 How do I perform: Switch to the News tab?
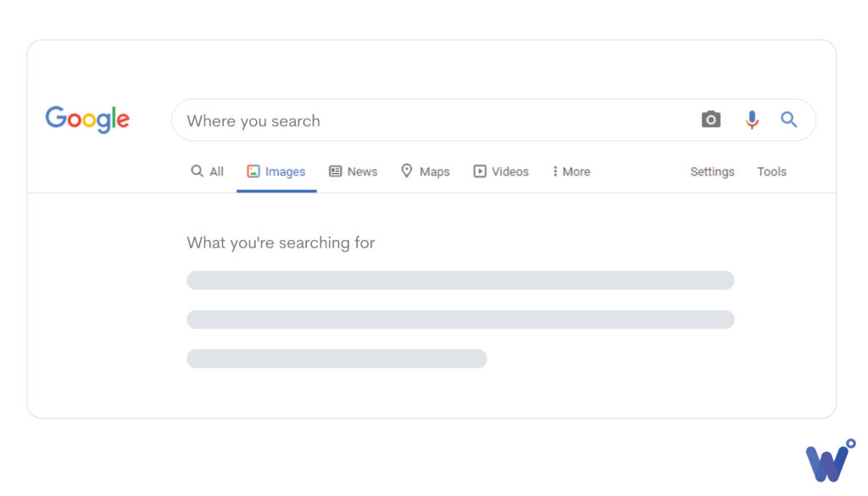point(359,171)
